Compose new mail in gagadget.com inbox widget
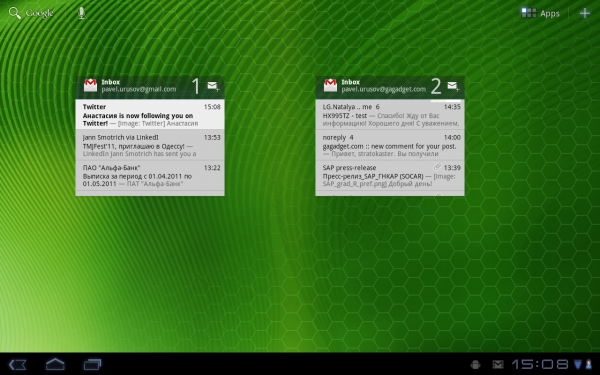This screenshot has width=600, height=375. (x=453, y=86)
